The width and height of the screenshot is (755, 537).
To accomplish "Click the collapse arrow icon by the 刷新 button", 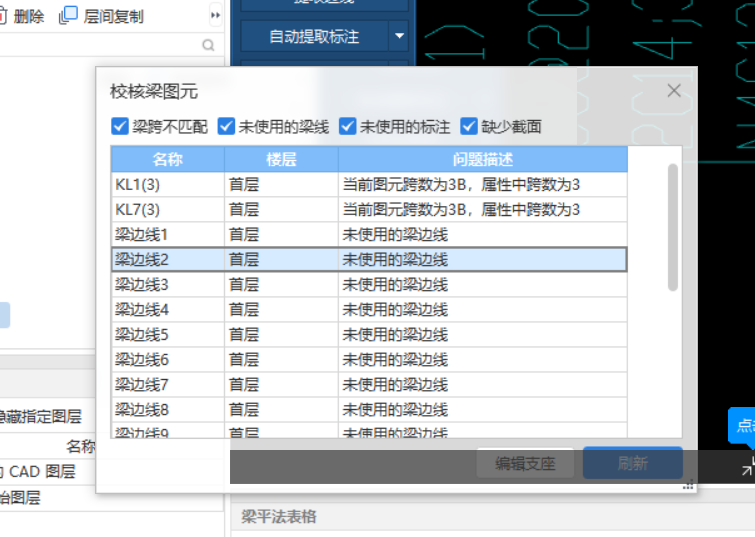I will (x=748, y=466).
